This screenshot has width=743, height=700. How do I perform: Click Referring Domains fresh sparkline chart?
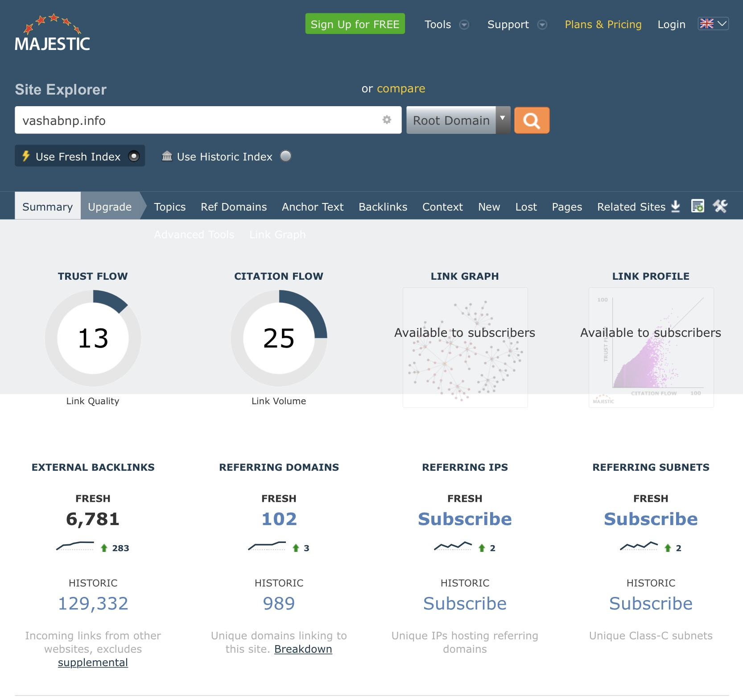coord(267,546)
